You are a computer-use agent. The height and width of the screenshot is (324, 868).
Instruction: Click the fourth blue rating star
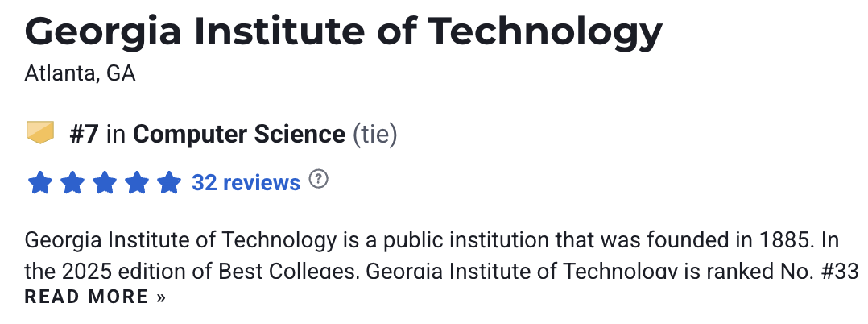pos(137,182)
